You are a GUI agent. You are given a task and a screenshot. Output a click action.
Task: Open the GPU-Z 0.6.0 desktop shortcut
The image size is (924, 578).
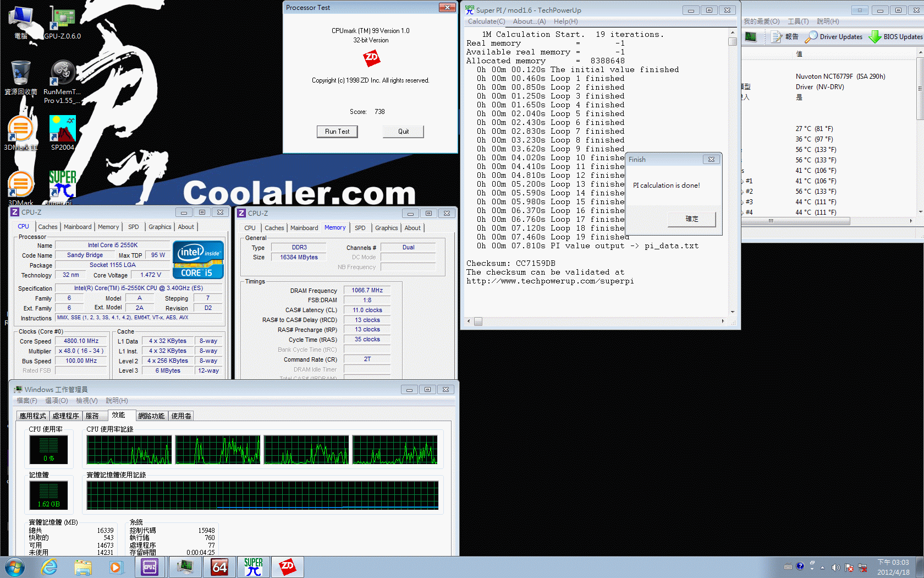click(x=62, y=22)
